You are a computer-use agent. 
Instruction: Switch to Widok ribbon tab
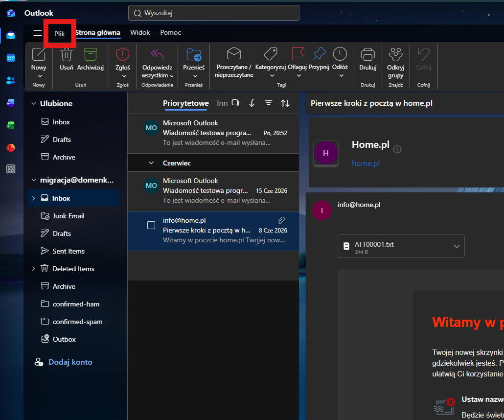140,32
